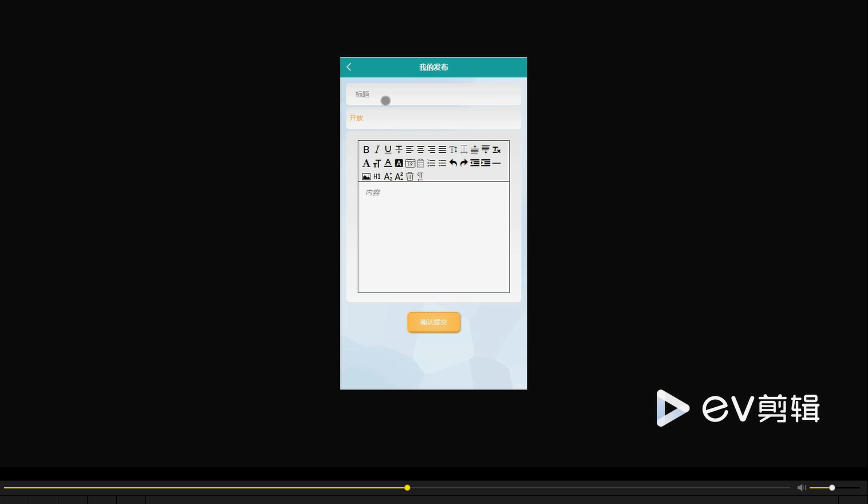Align text center
This screenshot has width=868, height=504.
pyautogui.click(x=421, y=149)
